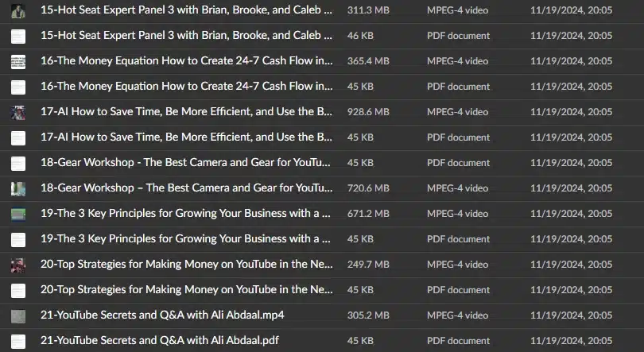Click the 720.6 MB size value
Screen dimensions: 644x352
click(368, 188)
